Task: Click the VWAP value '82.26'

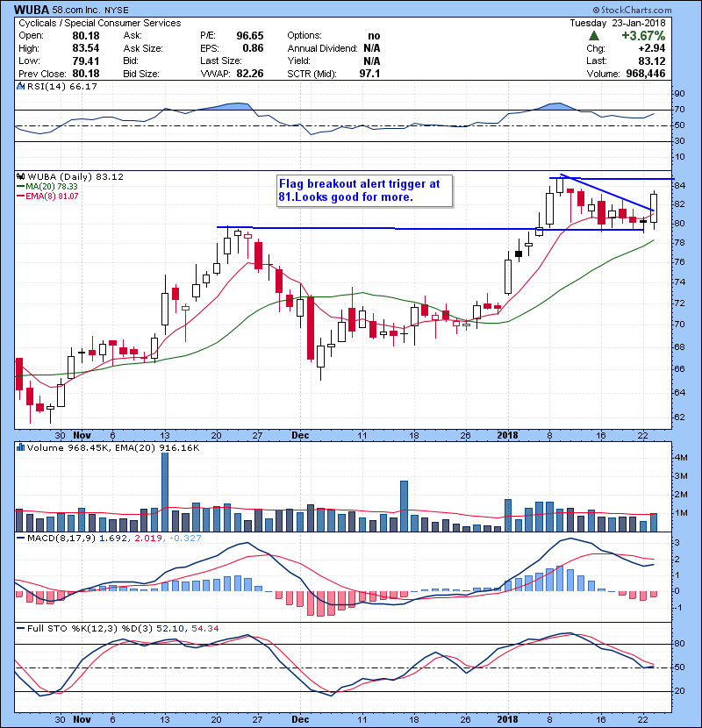Action: tap(250, 74)
